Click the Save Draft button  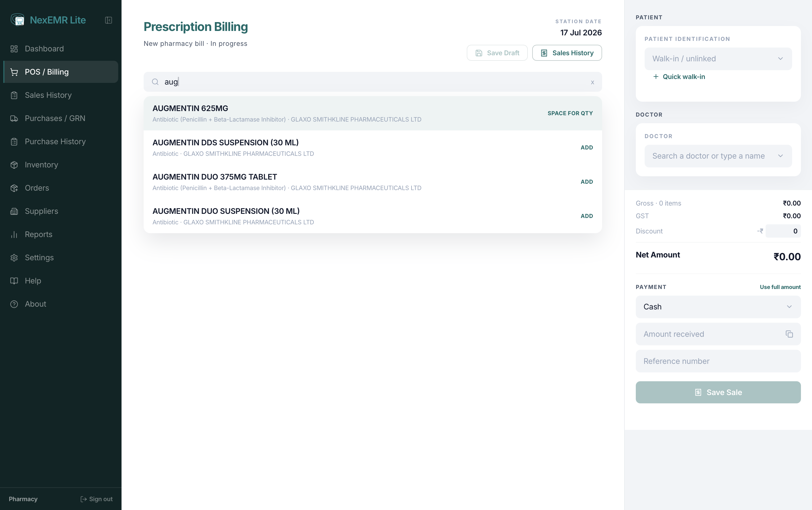pyautogui.click(x=497, y=53)
